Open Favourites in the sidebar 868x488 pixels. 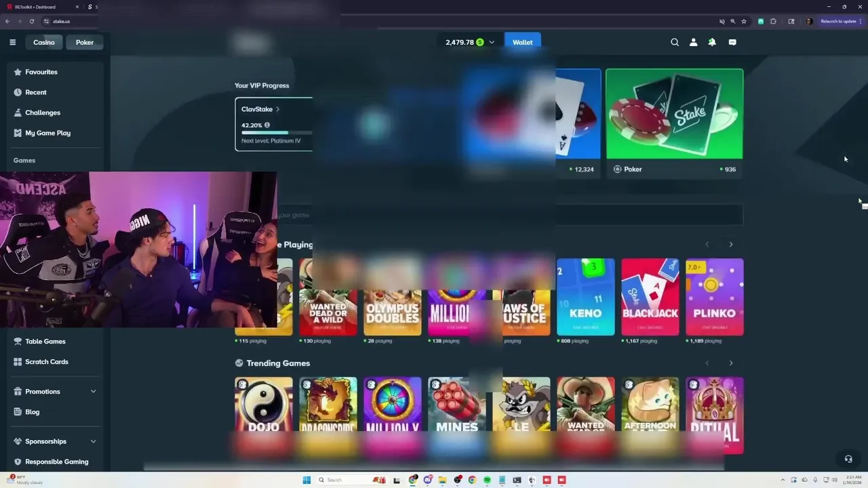point(41,72)
